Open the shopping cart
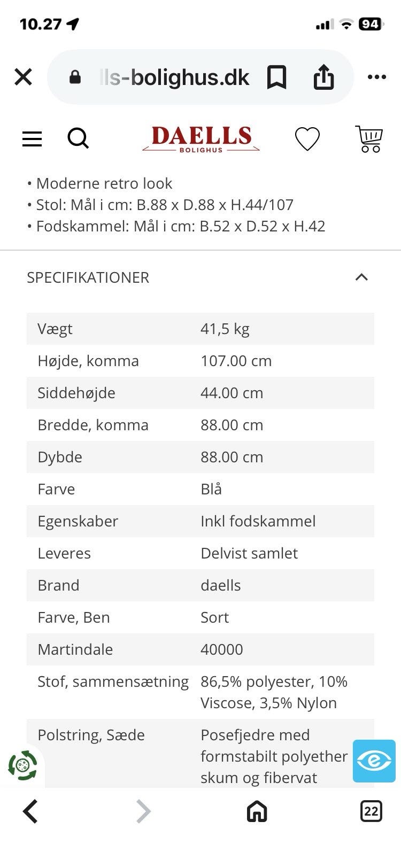The width and height of the screenshot is (401, 868). pos(369,139)
